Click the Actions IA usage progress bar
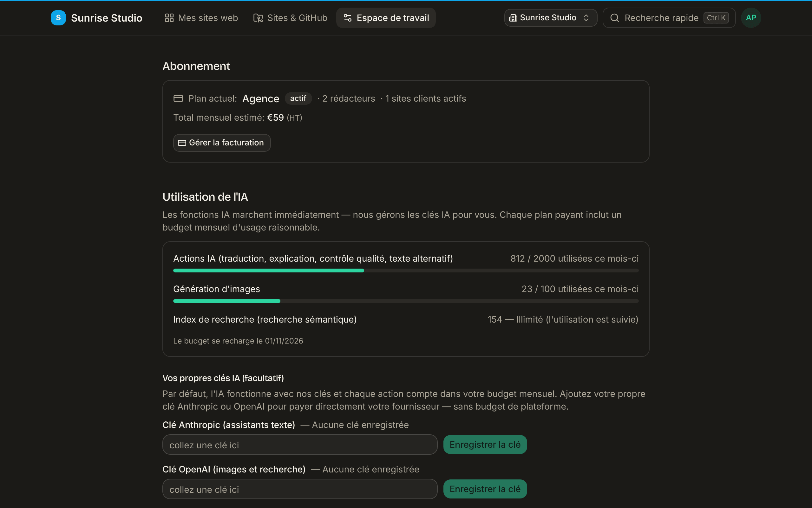 point(406,271)
